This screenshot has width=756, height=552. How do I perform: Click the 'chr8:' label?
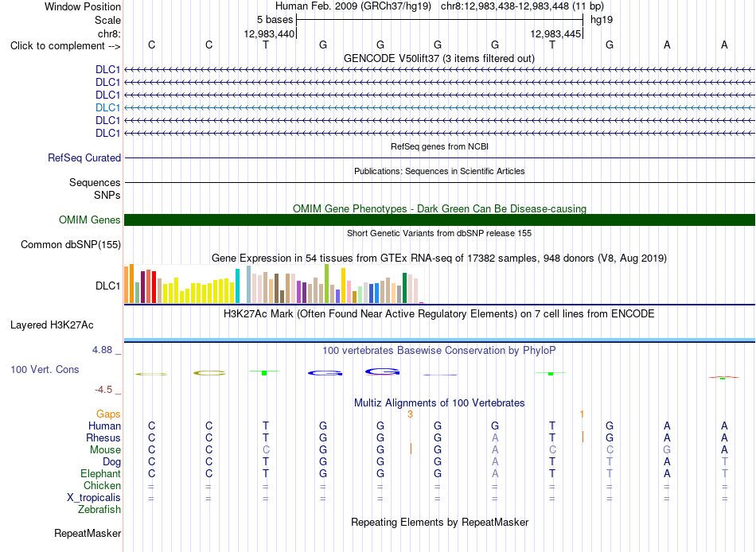pyautogui.click(x=109, y=33)
